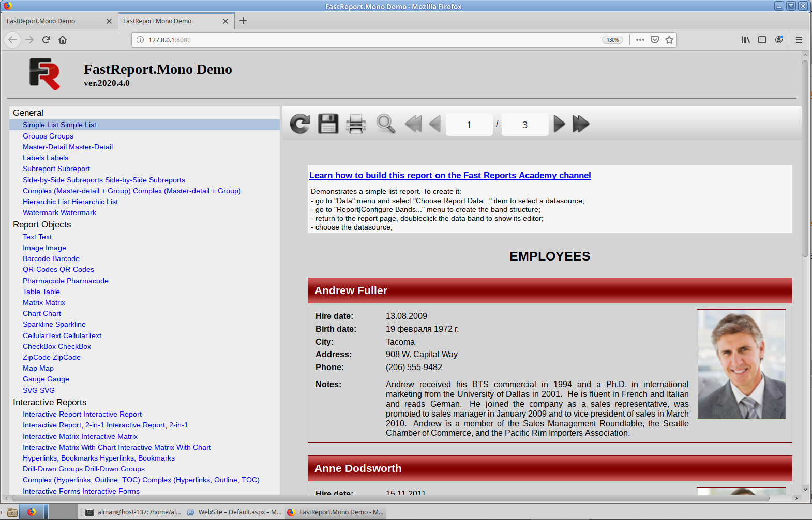This screenshot has height=520, width=812.
Task: Click the print report icon
Action: (x=356, y=124)
